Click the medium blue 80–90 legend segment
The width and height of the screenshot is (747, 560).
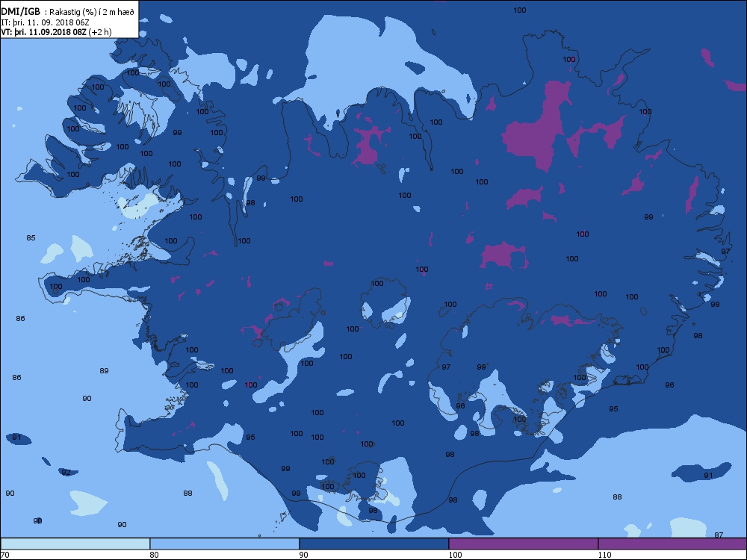[x=224, y=544]
